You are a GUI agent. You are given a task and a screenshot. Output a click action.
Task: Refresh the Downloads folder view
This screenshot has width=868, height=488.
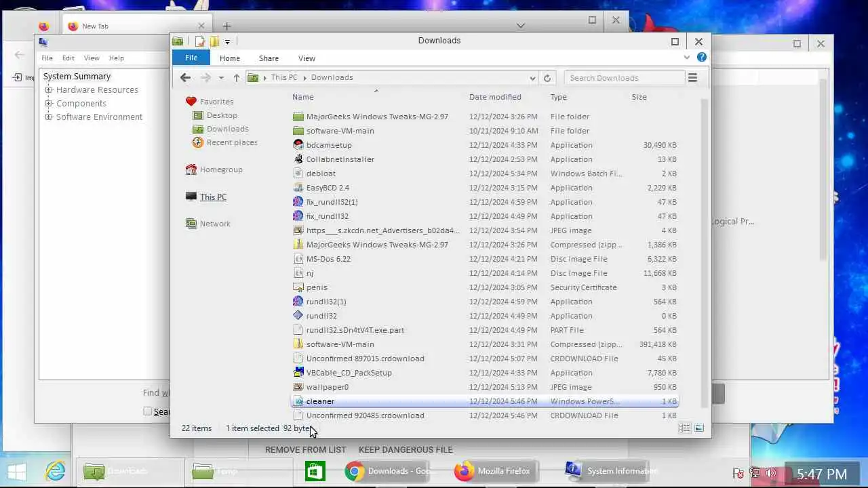[547, 77]
